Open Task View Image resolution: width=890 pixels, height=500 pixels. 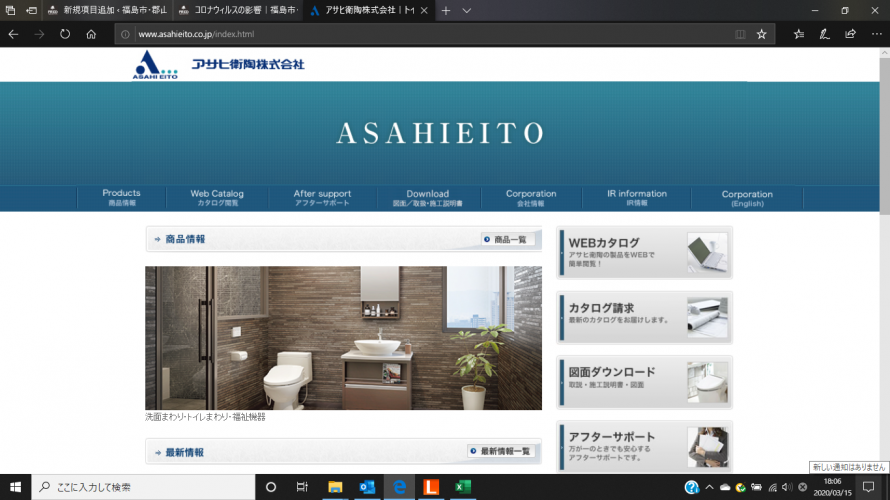tap(302, 487)
